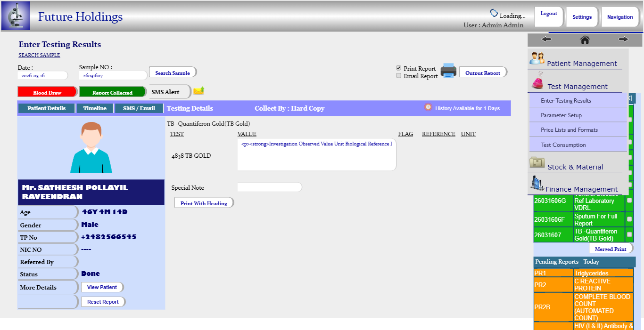Click the back arrow navigation icon
Screen dimensions: 644x330
[546, 40]
